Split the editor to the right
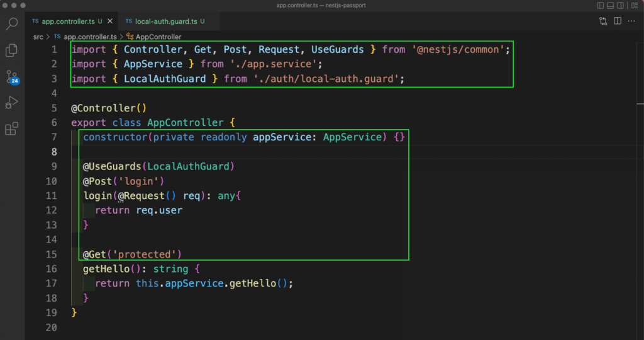The width and height of the screenshot is (644, 340). 618,21
